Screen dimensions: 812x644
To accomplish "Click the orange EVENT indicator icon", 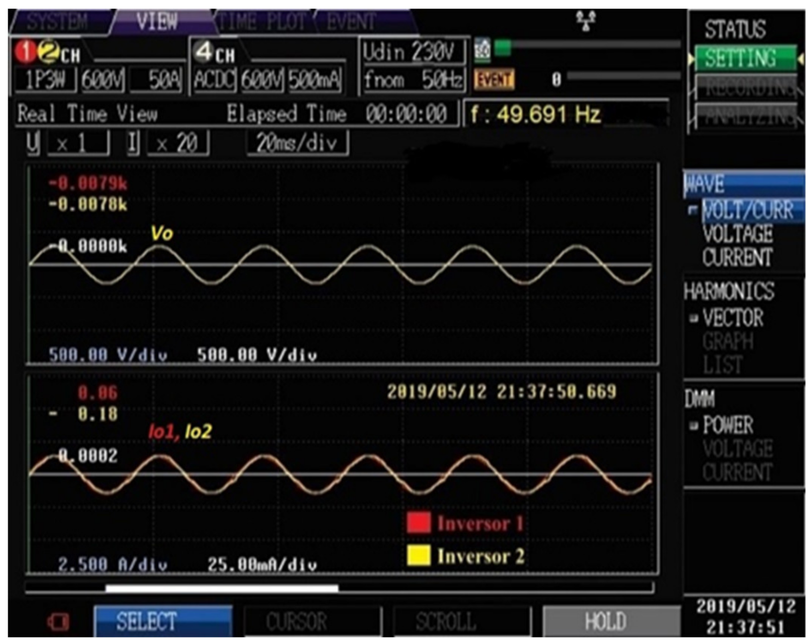I will [x=494, y=80].
